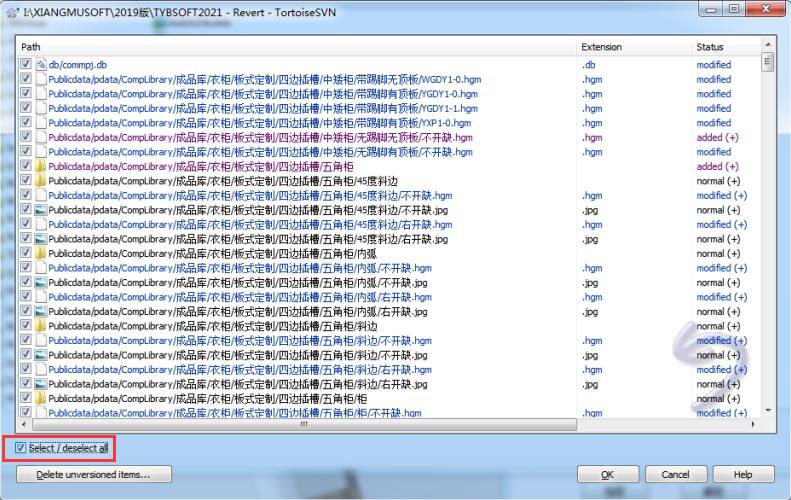Close the Revert dialog window
The height and width of the screenshot is (500, 791).
coord(765,9)
